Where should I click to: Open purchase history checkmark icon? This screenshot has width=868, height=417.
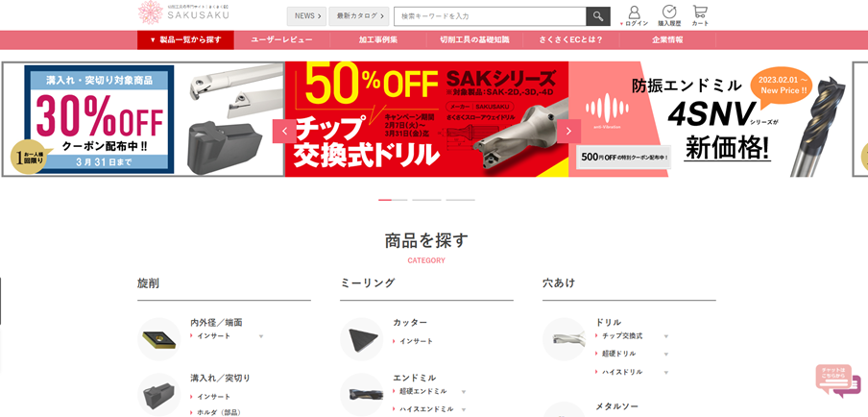(x=669, y=12)
